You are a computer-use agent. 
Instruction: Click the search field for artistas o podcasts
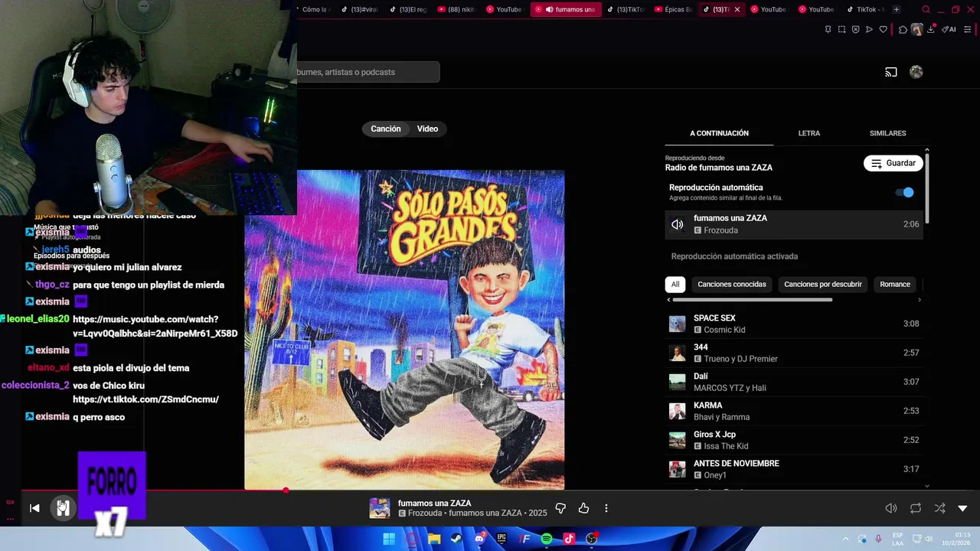click(x=367, y=72)
